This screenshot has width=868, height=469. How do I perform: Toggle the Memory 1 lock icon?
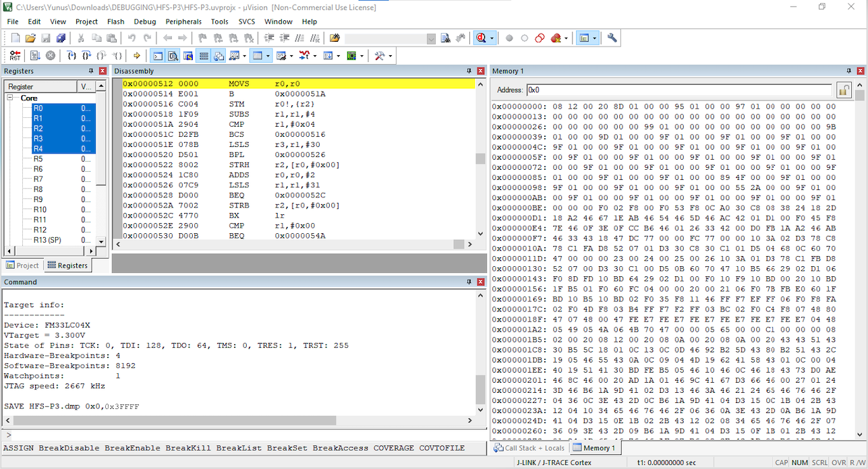click(x=843, y=90)
